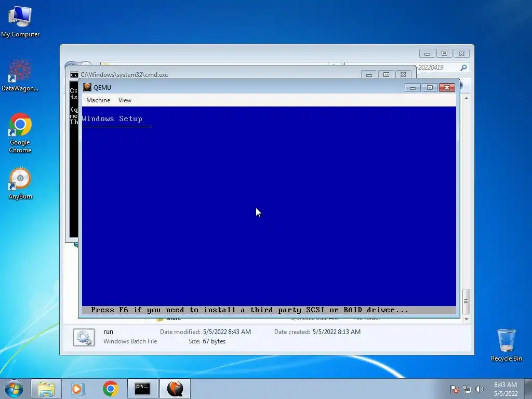Click the Date created value 5/5/2022 8:13 AM
This screenshot has width=532, height=399.
[336, 332]
